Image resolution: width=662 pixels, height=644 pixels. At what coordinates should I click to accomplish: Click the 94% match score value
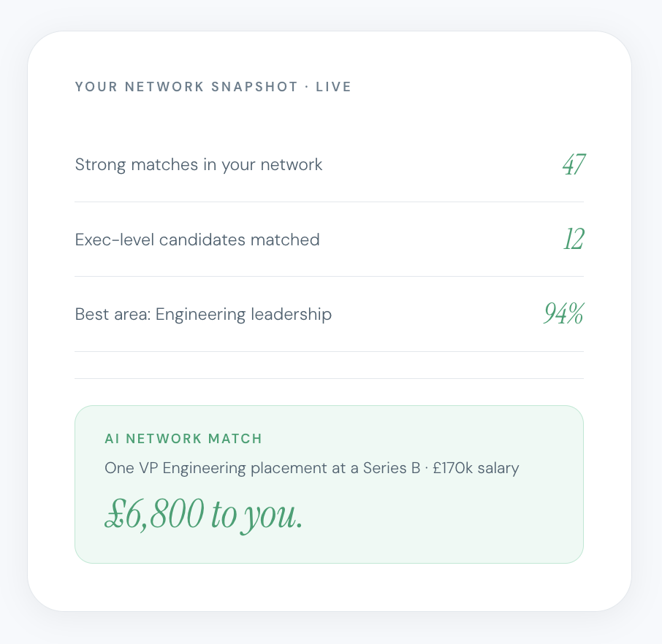click(563, 314)
